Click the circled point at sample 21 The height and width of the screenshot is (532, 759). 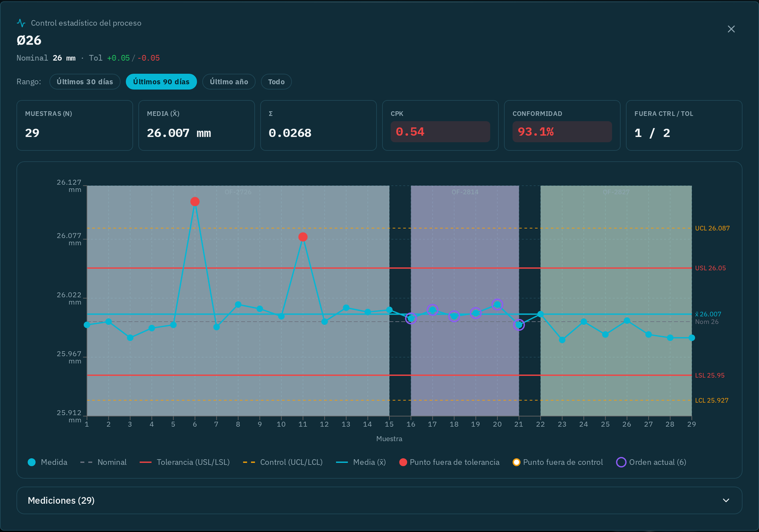pyautogui.click(x=519, y=325)
